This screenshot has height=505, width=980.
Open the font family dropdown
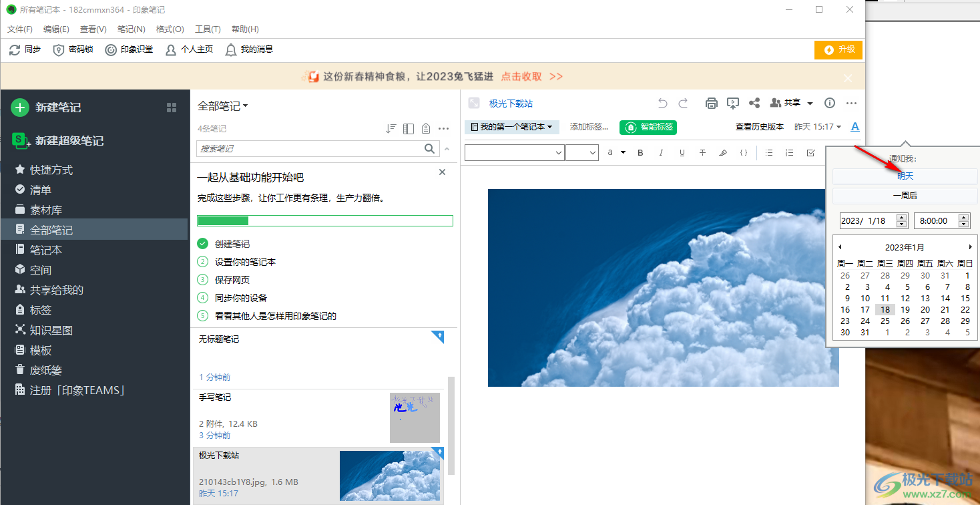click(x=514, y=153)
